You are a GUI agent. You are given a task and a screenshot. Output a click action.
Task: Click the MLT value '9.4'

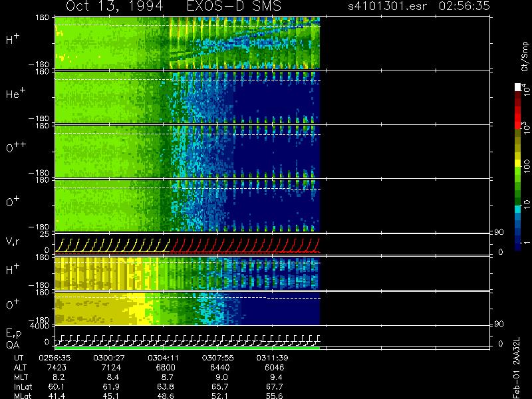[277, 377]
